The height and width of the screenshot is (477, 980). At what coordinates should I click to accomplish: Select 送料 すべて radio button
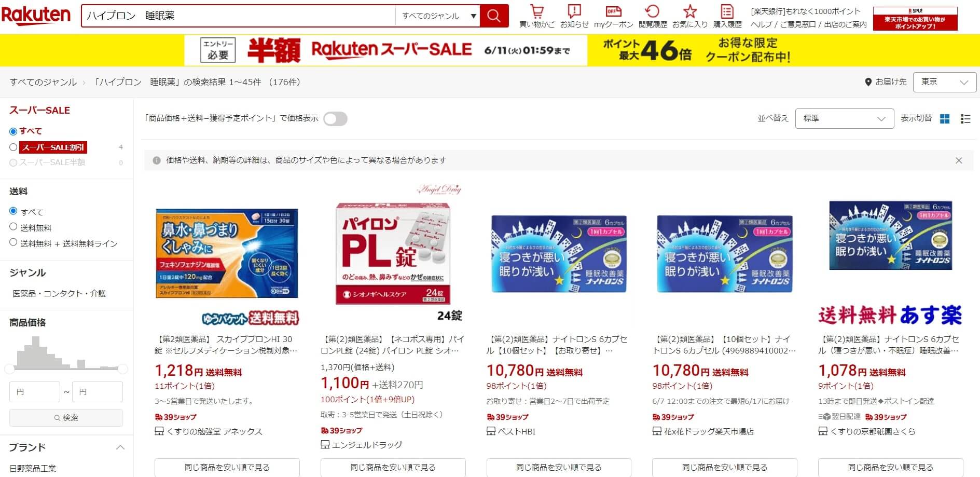tap(13, 211)
